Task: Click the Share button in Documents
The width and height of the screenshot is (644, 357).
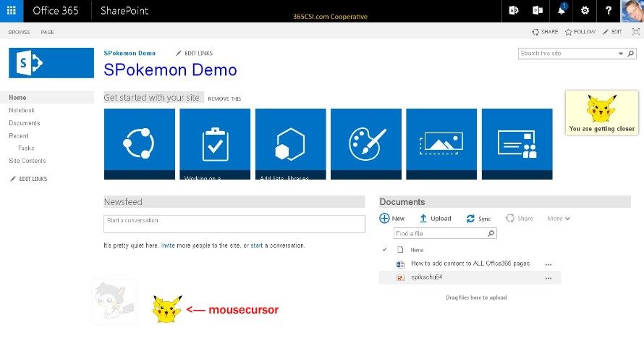Action: [x=520, y=219]
